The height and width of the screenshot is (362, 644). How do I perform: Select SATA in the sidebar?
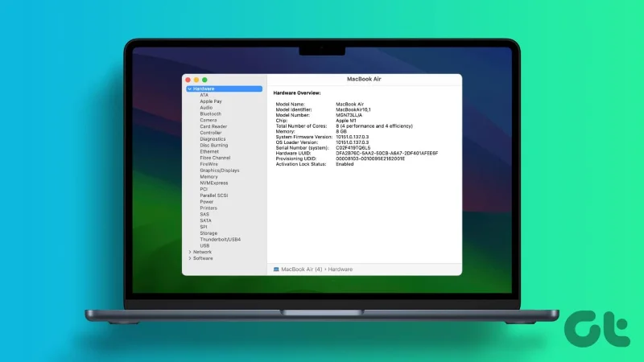[x=205, y=220]
